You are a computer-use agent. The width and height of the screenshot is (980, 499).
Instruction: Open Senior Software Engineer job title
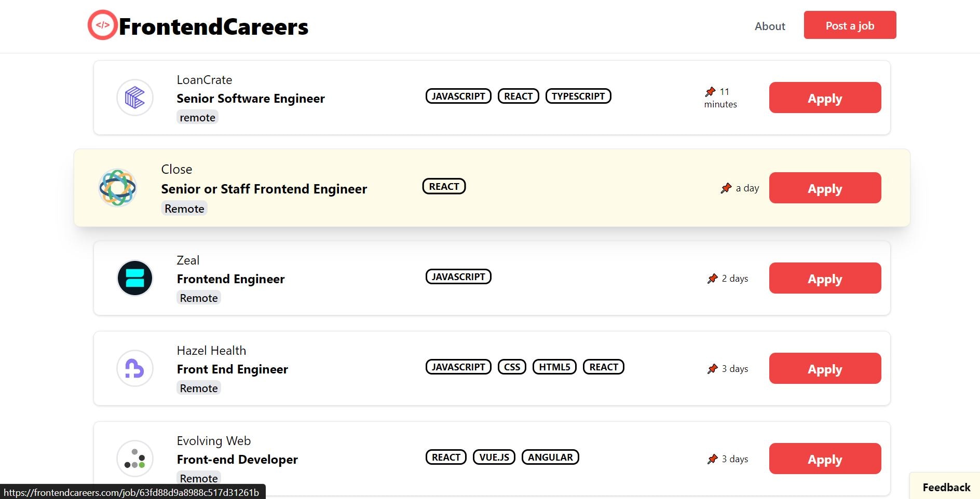251,99
